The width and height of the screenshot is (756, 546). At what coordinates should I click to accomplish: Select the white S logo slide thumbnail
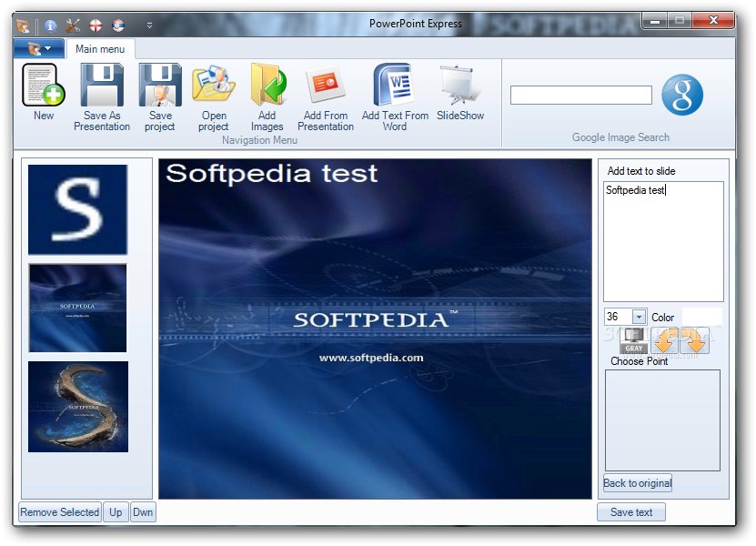(x=77, y=209)
